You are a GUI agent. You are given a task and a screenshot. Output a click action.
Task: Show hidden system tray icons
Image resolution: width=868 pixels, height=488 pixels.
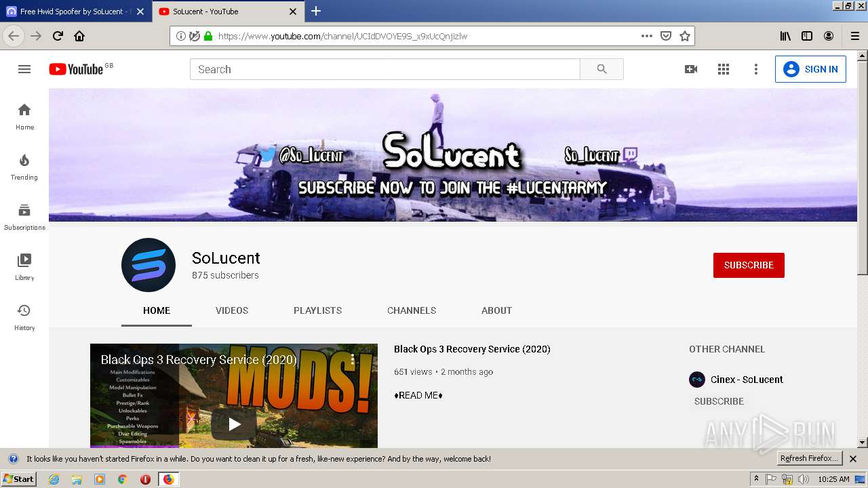coord(756,479)
